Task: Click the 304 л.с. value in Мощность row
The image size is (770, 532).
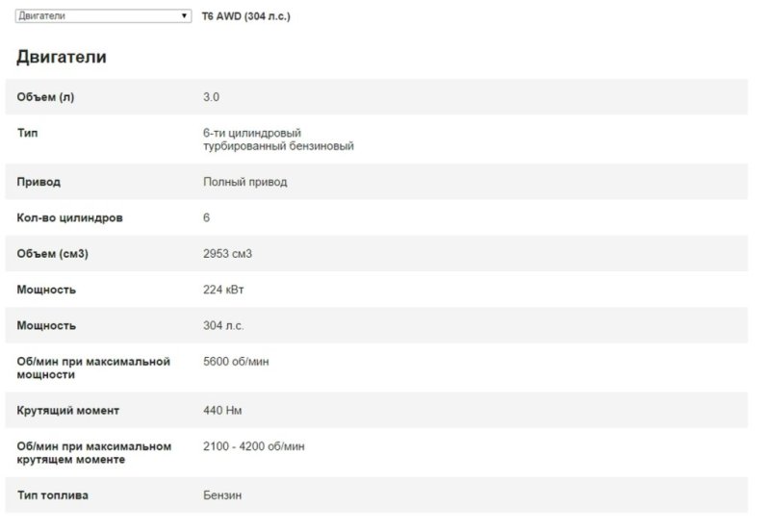Action: 223,326
